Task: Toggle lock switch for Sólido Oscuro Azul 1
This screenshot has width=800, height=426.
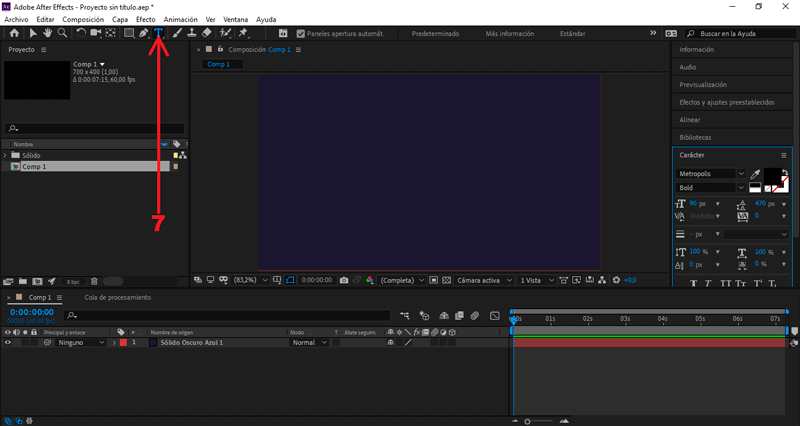Action: 34,343
